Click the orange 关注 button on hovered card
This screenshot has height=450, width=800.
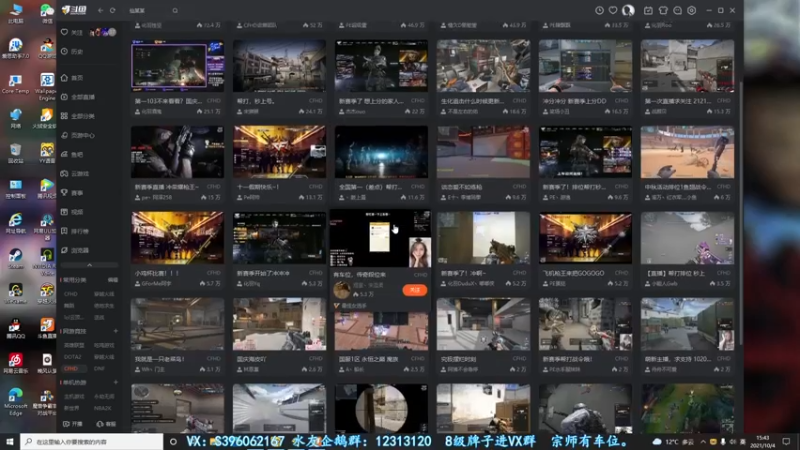[414, 290]
